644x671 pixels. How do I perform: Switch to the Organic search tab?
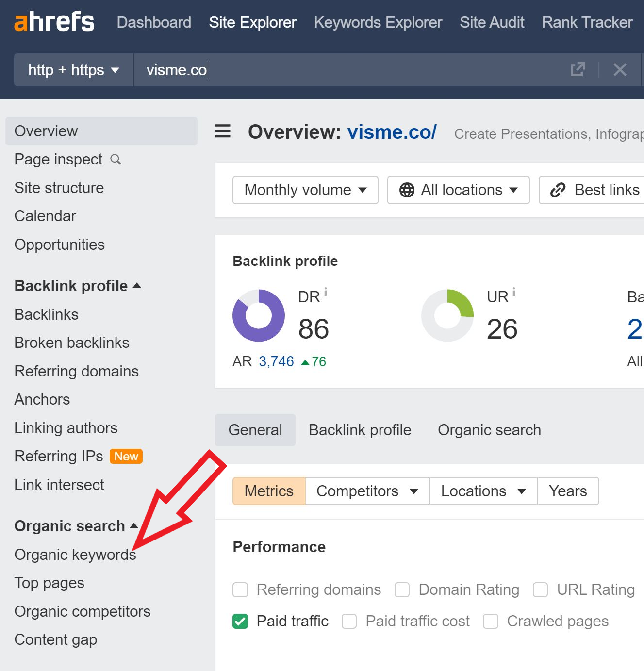pyautogui.click(x=489, y=430)
